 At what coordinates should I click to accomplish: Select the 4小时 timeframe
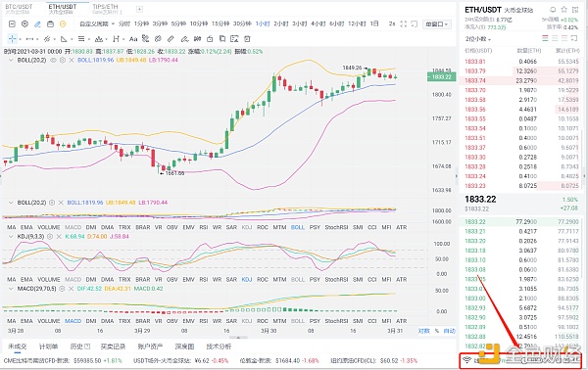pos(318,23)
